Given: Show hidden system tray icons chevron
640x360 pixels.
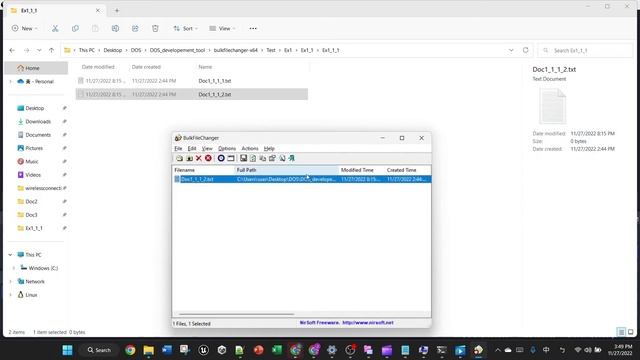Looking at the screenshot, I should 498,350.
